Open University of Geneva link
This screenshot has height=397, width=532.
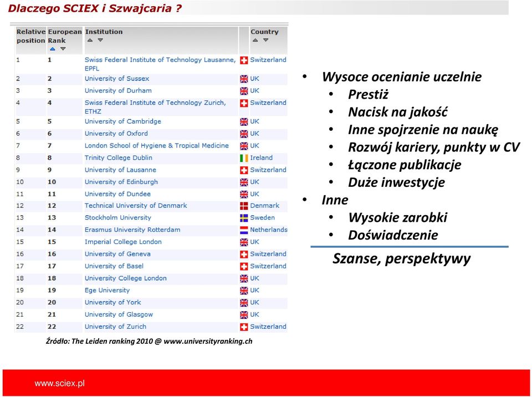[117, 254]
